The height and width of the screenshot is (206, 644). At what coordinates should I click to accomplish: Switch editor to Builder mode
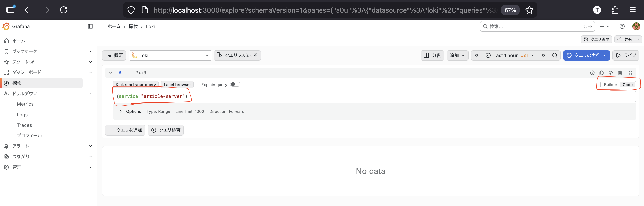point(610,85)
